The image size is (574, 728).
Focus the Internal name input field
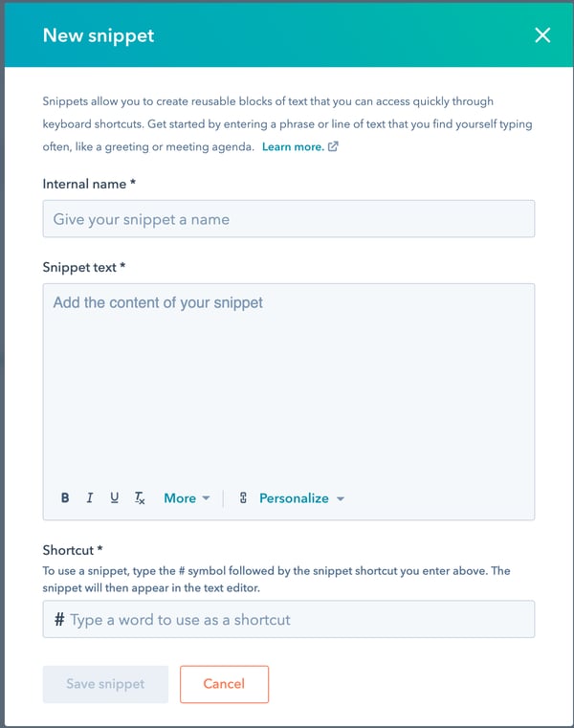pyautogui.click(x=288, y=219)
